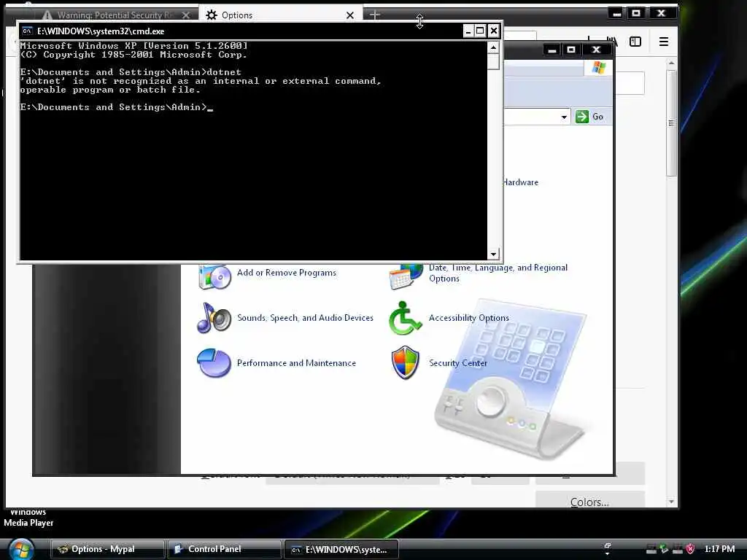Viewport: 747px width, 560px height.
Task: Switch to Control Panel taskbar button
Action: click(x=225, y=549)
